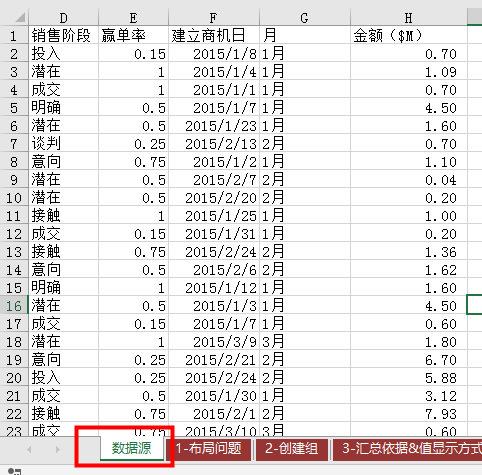Select row 16 header
Screen dimensions: 482x475
pyautogui.click(x=14, y=306)
